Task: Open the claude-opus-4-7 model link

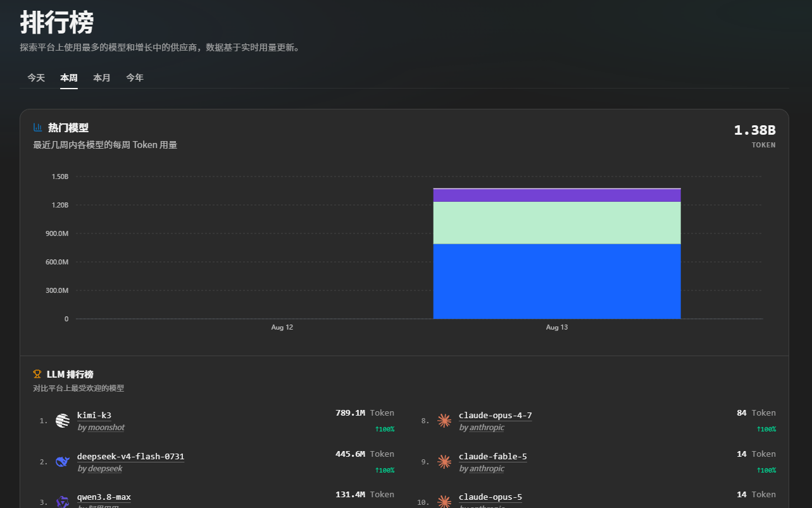Action: pyautogui.click(x=496, y=416)
